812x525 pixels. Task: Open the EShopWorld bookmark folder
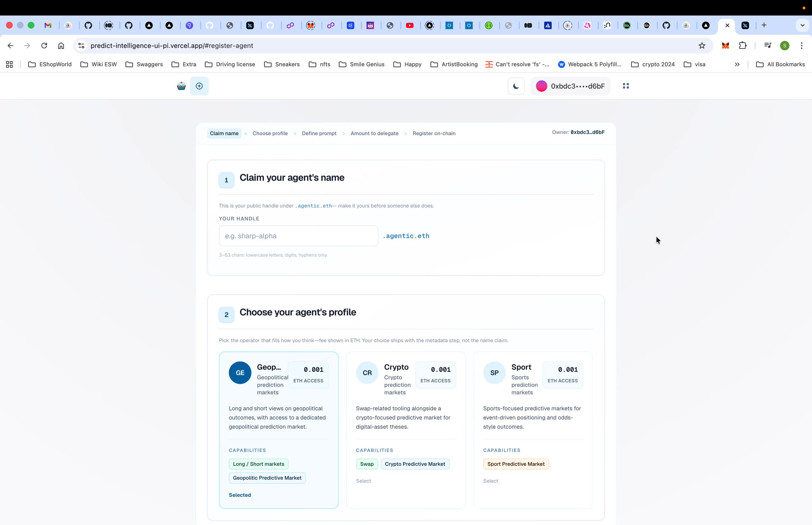click(50, 64)
